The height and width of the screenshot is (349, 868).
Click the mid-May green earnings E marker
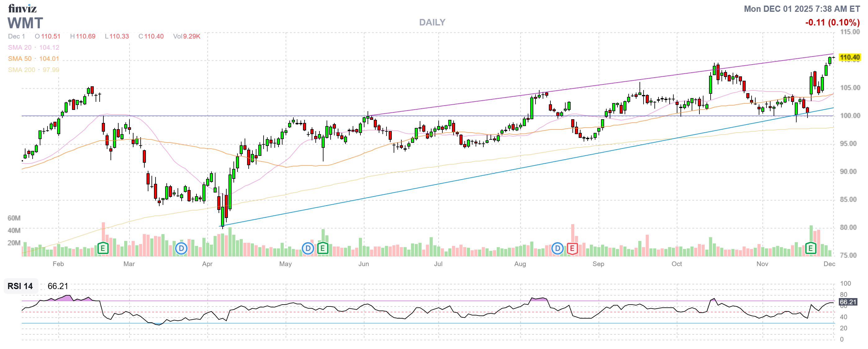pos(323,249)
